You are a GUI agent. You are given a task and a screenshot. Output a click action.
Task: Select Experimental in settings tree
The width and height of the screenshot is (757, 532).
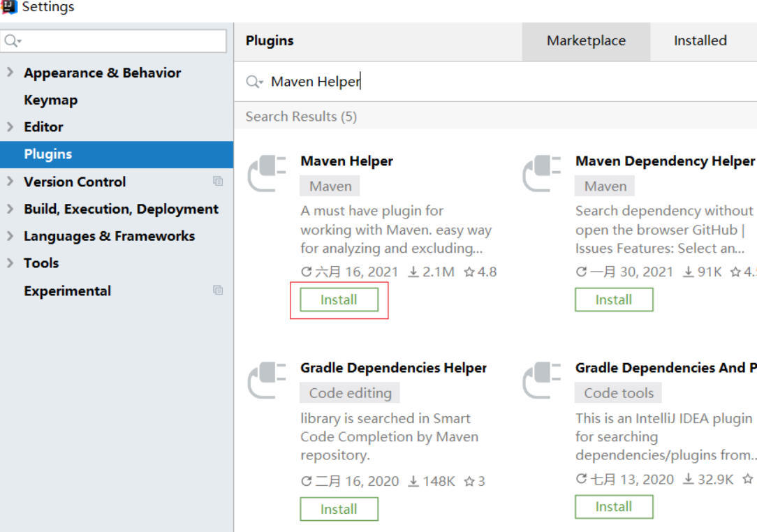tap(68, 291)
